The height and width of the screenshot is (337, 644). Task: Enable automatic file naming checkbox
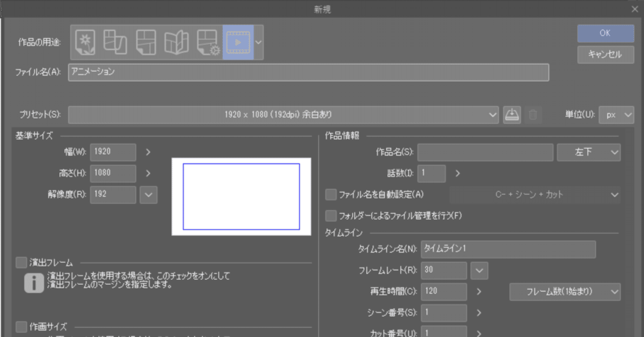tap(331, 194)
